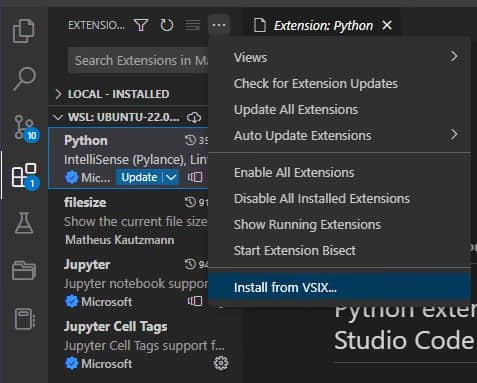The image size is (477, 383).
Task: Open the Testing flask view
Action: pos(24,223)
